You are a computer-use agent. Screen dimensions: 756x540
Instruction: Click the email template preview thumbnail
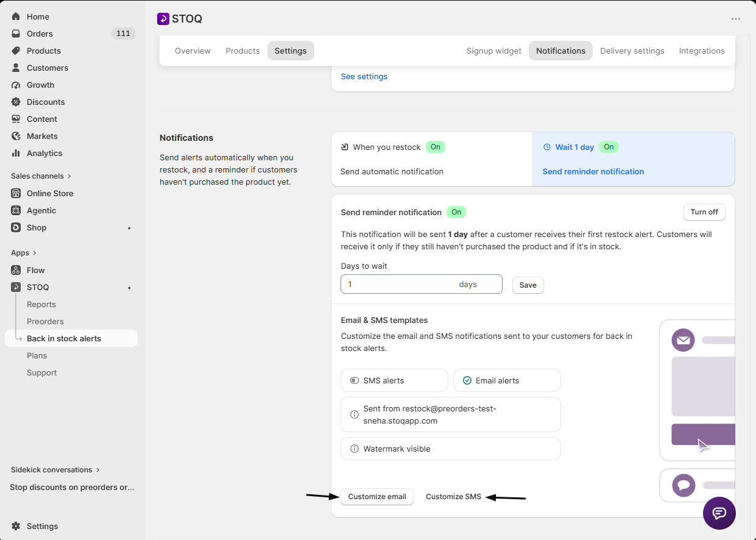[x=697, y=390]
